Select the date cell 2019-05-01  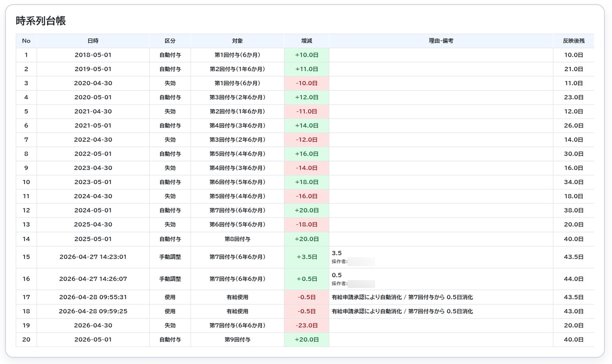[93, 69]
